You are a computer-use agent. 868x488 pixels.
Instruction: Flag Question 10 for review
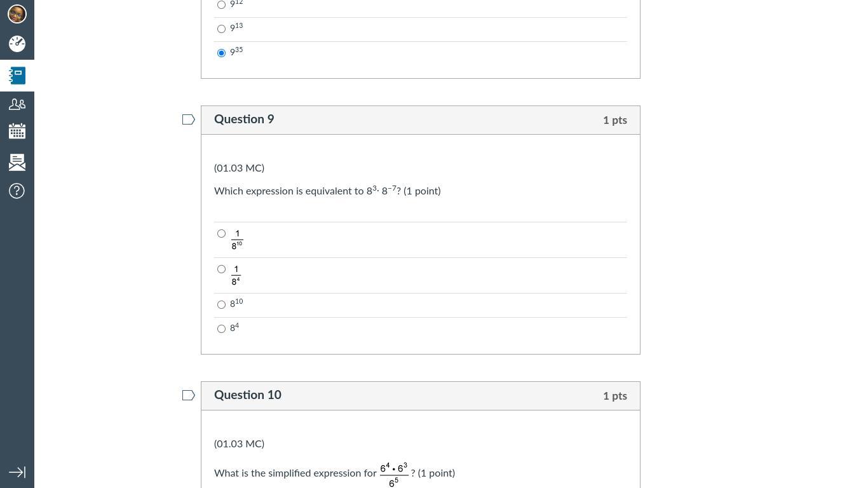tap(189, 395)
